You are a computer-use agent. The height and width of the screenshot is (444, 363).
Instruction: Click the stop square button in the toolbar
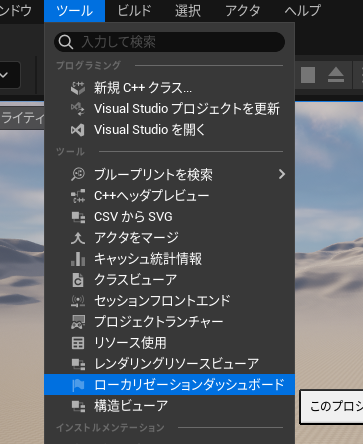click(308, 75)
